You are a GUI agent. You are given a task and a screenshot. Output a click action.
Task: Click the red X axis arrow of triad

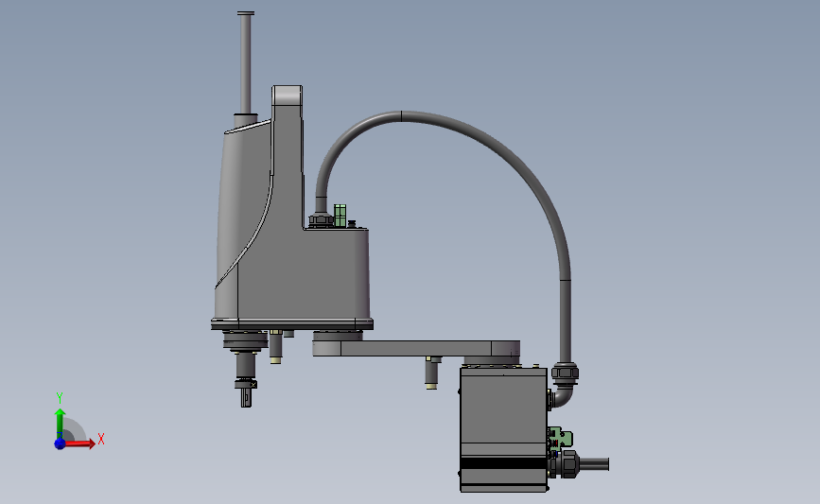click(x=79, y=443)
